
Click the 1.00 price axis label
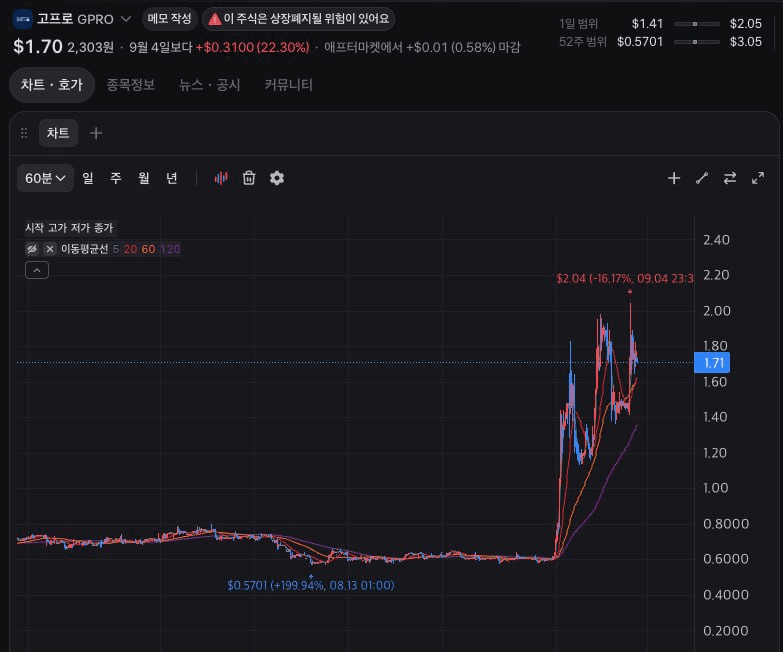(716, 488)
